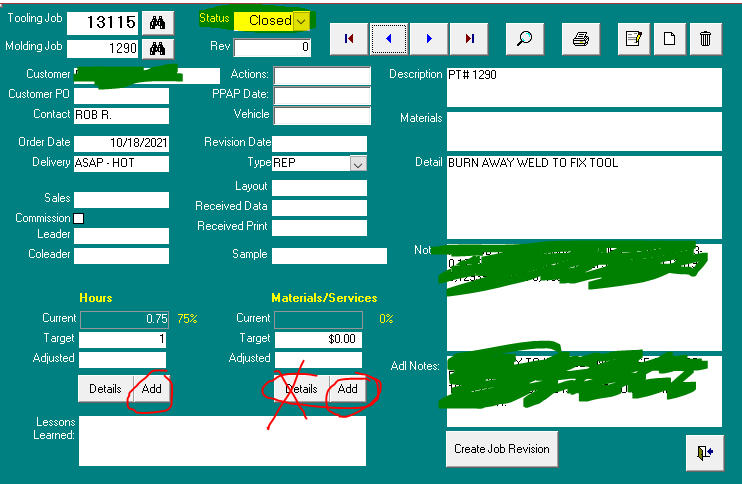The image size is (742, 484).
Task: Create new record with blank page icon
Action: point(670,39)
